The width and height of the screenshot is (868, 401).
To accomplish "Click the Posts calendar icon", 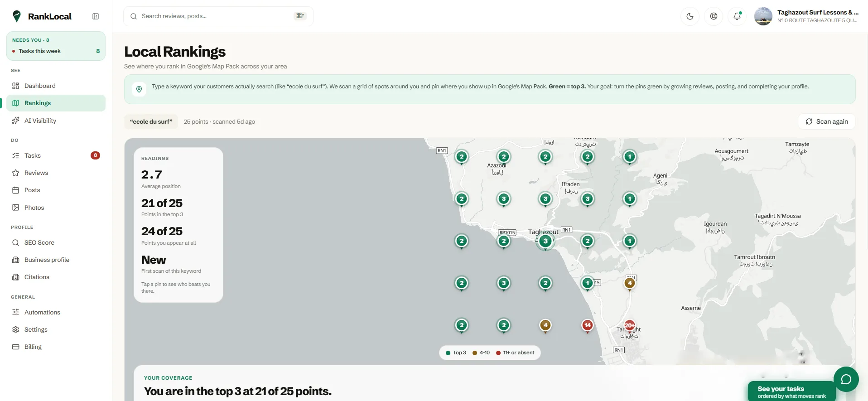I will click(x=16, y=190).
